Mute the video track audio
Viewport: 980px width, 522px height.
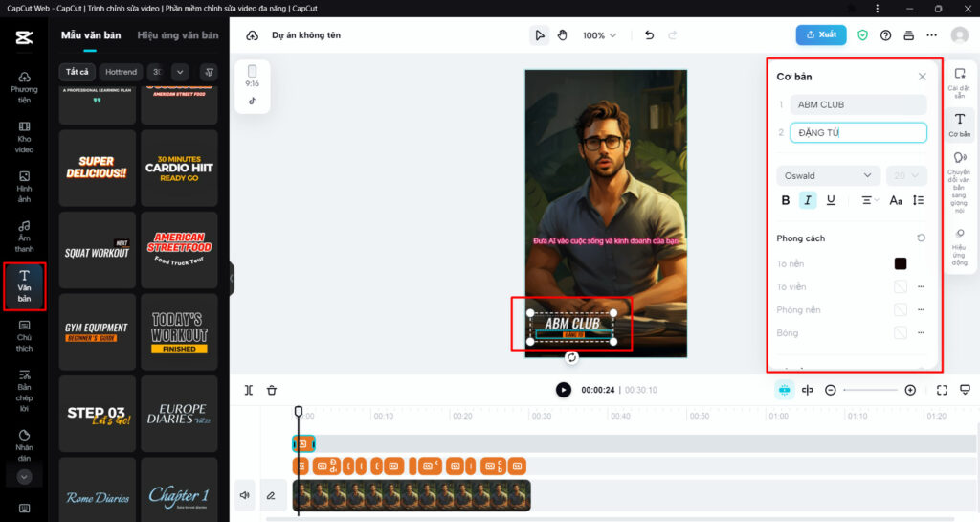point(245,495)
